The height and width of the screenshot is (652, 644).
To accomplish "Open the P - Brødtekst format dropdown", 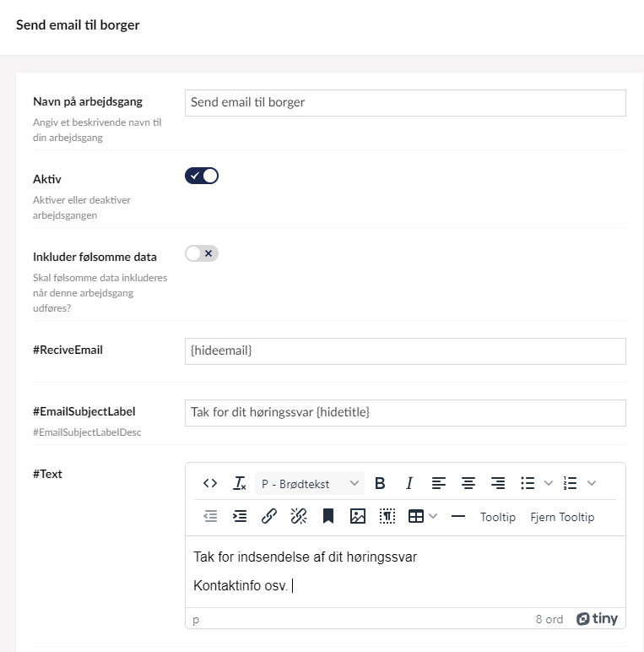I will point(310,483).
